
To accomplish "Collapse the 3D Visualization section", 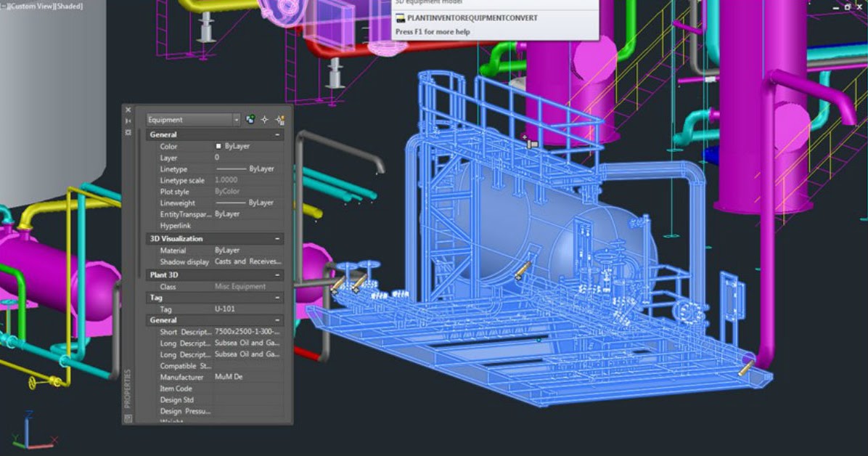I will coord(279,239).
